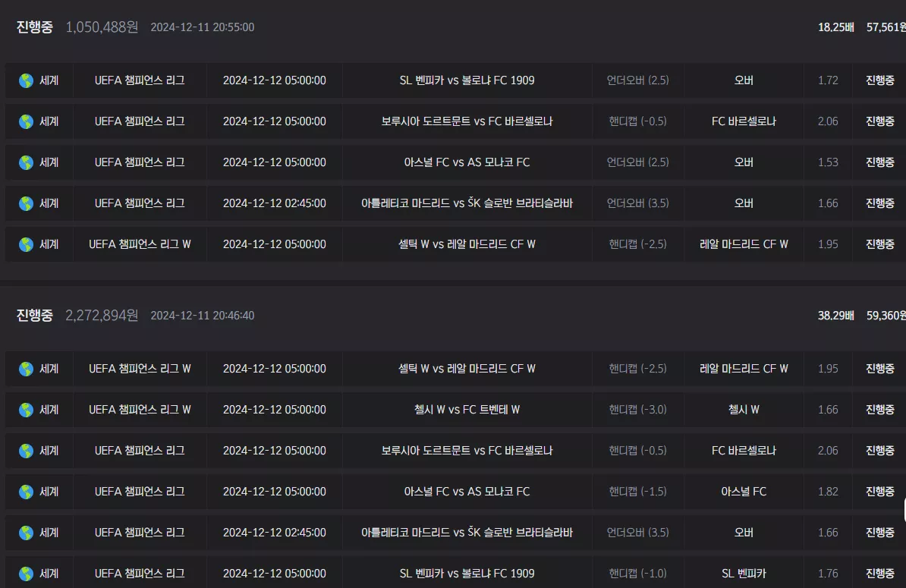
Task: Click globe icon in first 도르트문트 핸디캡 row
Action: [26, 121]
